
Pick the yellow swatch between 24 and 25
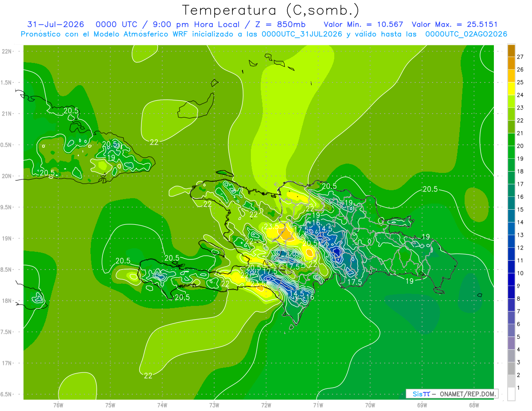(x=511, y=89)
